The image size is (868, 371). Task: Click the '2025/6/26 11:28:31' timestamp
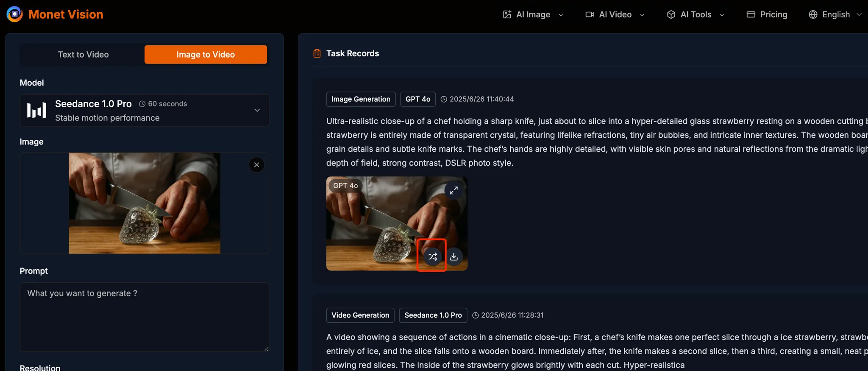coord(512,315)
